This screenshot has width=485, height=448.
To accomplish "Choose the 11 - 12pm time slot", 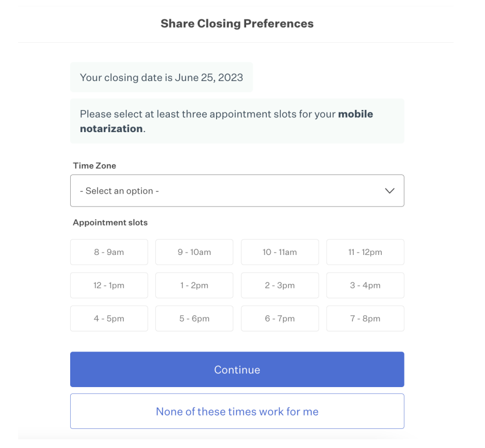I will click(365, 252).
